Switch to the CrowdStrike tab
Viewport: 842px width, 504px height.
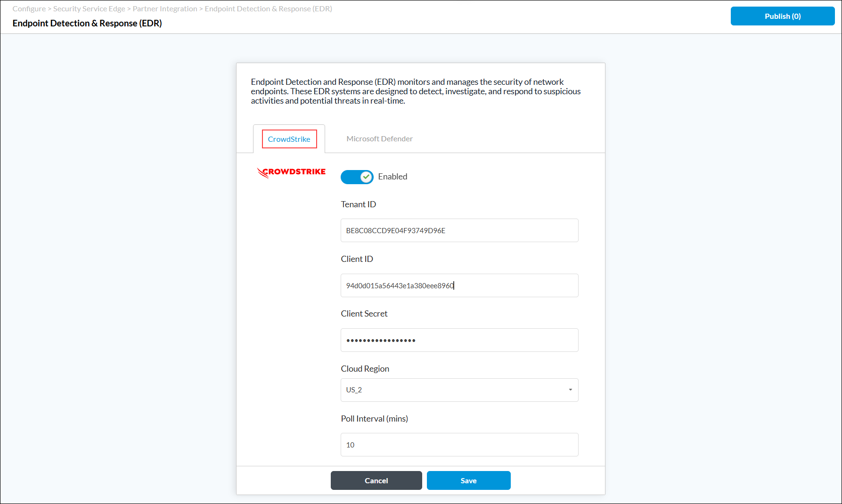289,139
